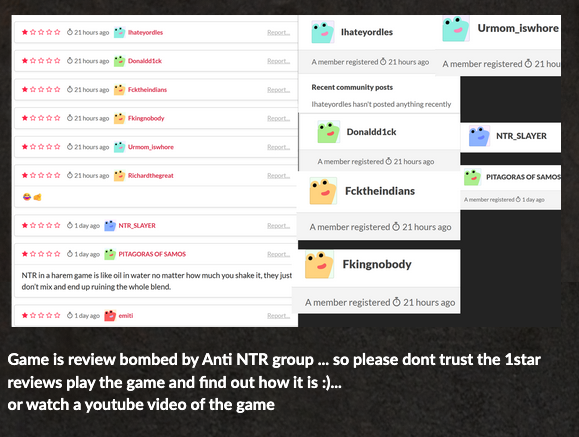Click Donaldd1ck profile card avatar
The image size is (579, 437).
click(x=329, y=132)
